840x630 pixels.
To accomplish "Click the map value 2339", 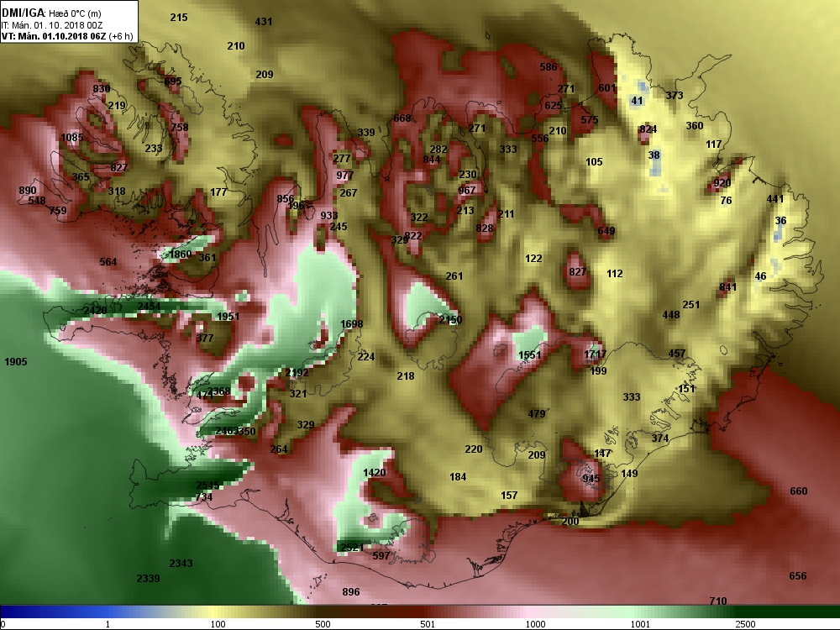I will point(148,578).
